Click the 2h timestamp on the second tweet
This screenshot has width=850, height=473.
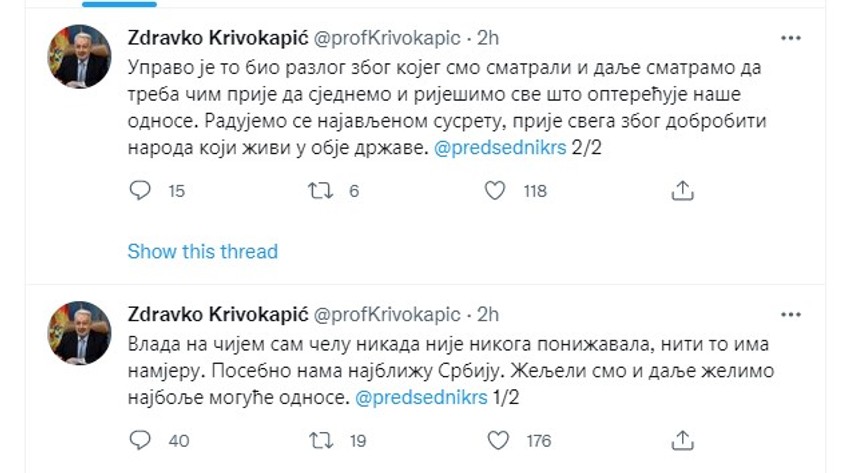coord(489,314)
